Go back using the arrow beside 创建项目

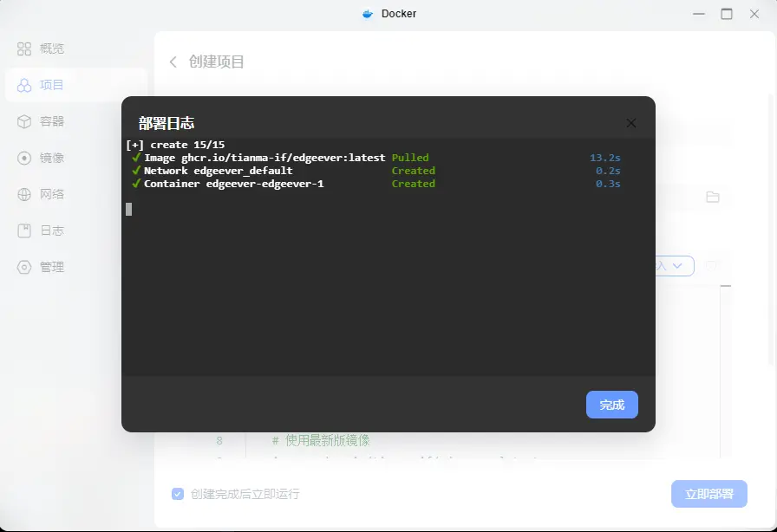(x=173, y=62)
